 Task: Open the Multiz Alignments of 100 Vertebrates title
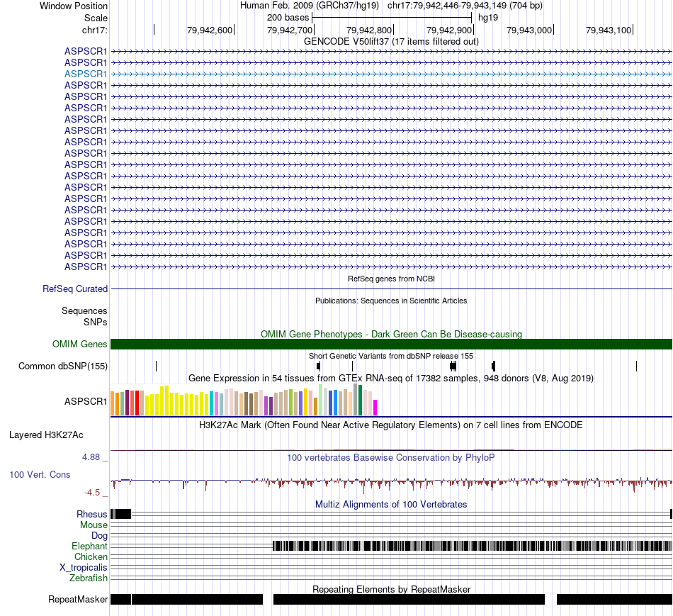coord(391,504)
